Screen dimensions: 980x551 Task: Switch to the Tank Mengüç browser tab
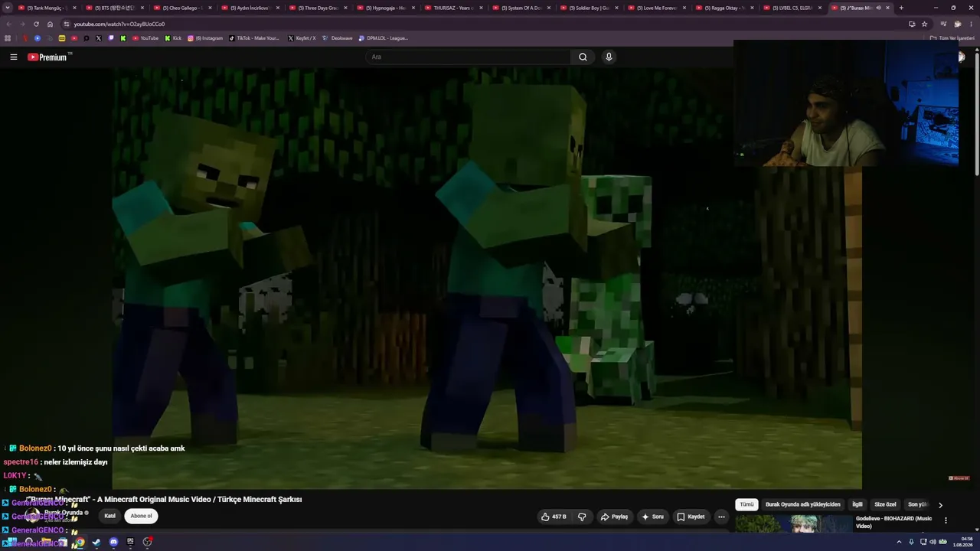click(46, 8)
